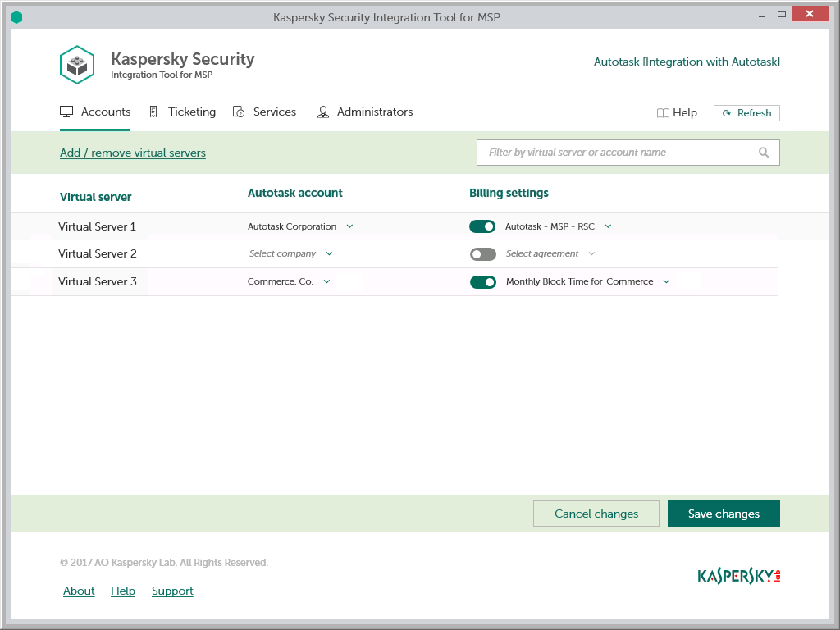Click the Kaspersky Security hexagon logo

click(x=77, y=66)
